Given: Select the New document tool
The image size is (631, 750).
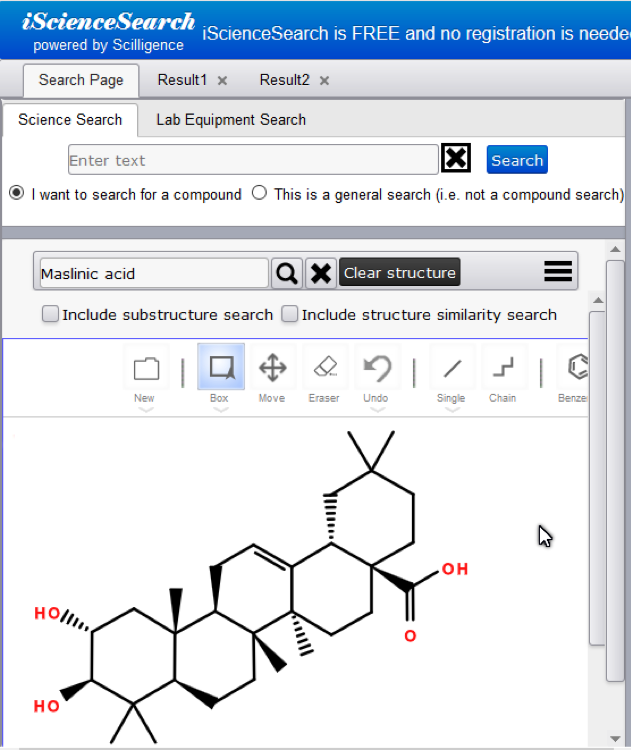Looking at the screenshot, I should [x=146, y=368].
